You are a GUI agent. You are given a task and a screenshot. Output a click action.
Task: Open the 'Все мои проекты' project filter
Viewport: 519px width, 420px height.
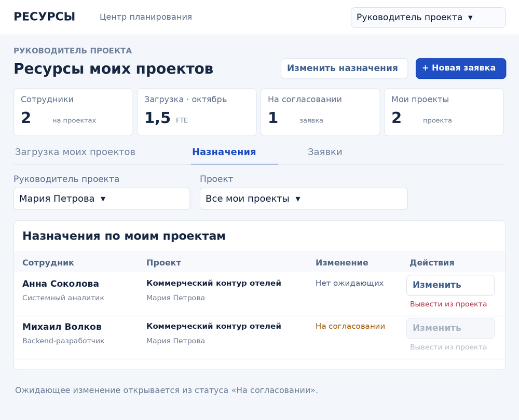point(304,199)
